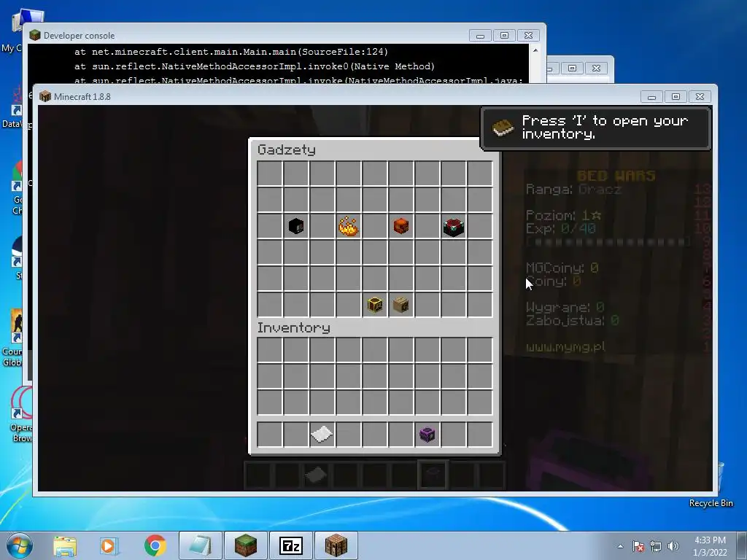This screenshot has height=560, width=747.
Task: Launch Windows Media Player from taskbar
Action: click(x=109, y=546)
